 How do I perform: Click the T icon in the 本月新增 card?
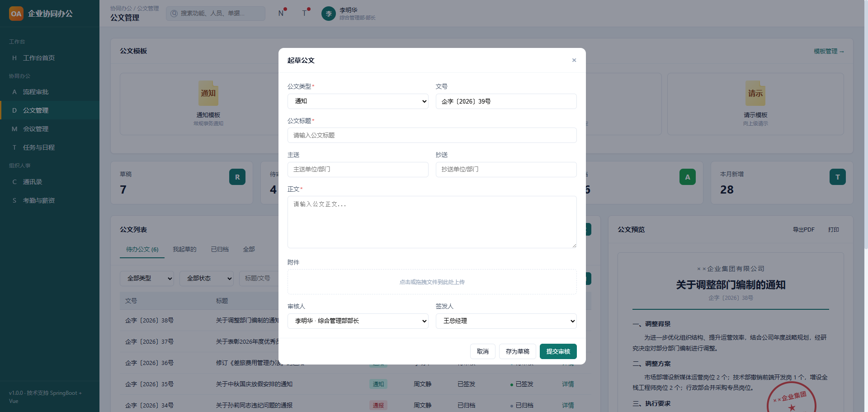coord(838,177)
